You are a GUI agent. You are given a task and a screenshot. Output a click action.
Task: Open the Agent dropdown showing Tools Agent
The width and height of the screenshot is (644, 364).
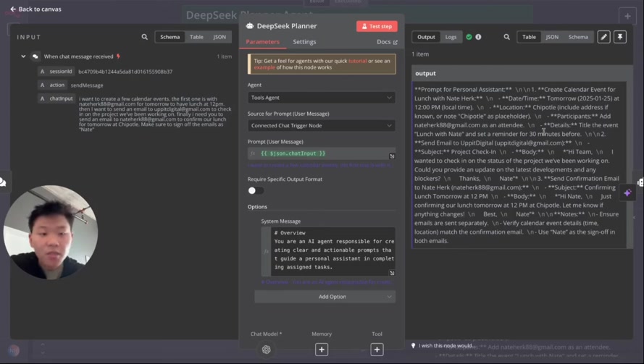point(321,98)
